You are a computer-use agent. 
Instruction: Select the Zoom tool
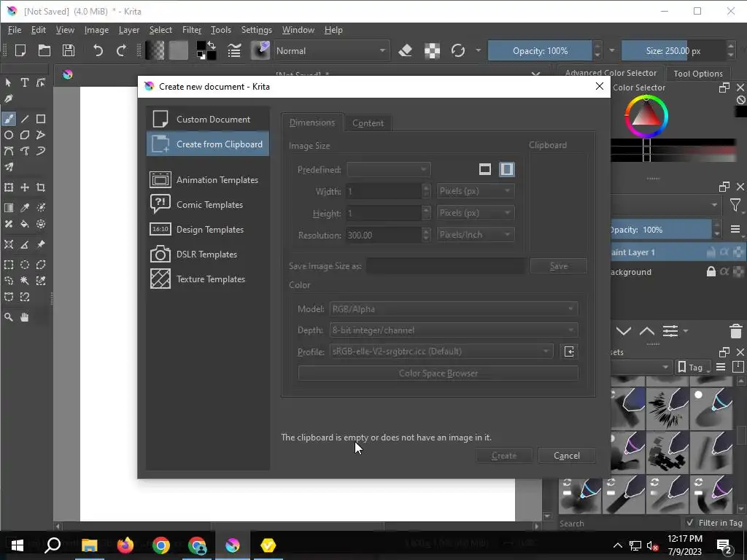(9, 317)
